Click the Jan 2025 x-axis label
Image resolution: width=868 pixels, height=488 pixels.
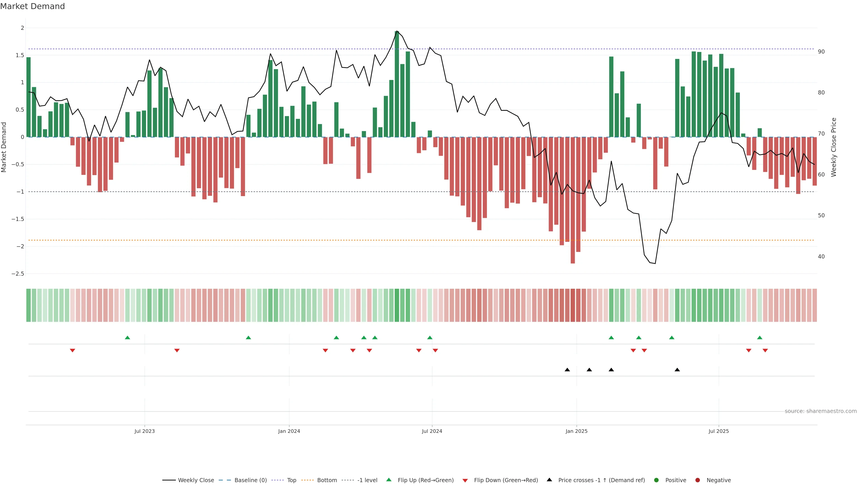(x=576, y=431)
